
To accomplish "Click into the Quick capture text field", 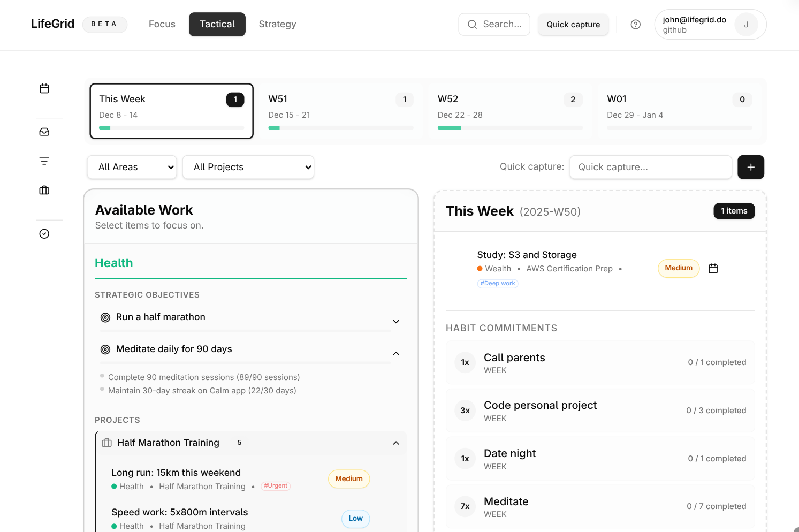I will click(650, 167).
